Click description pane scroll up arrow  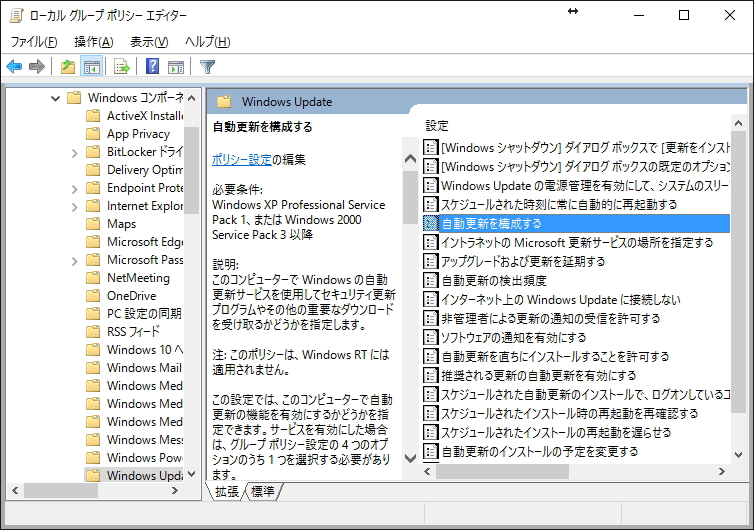[x=410, y=158]
